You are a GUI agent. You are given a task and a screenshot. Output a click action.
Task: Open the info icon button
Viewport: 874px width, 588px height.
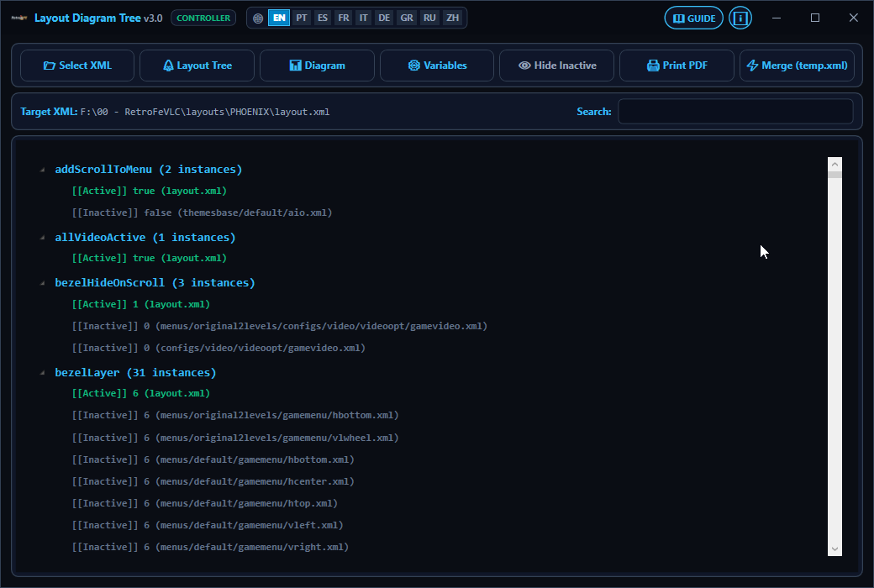tap(740, 18)
